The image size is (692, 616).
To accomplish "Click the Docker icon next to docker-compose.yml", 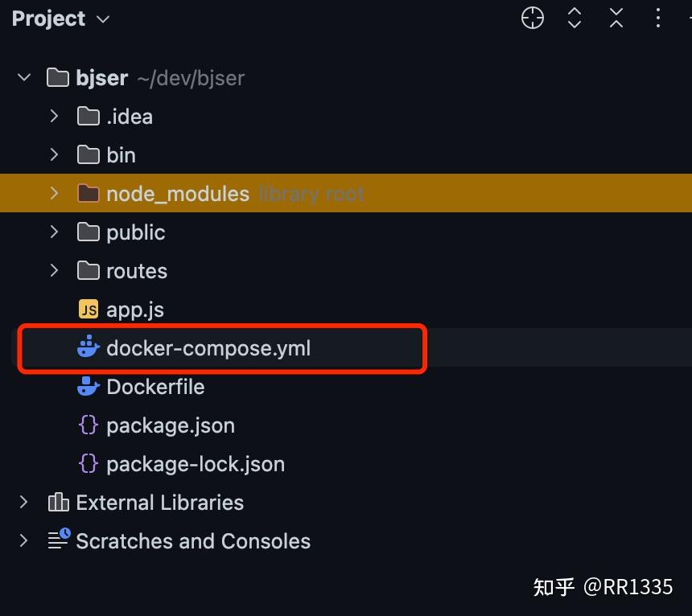I will click(89, 348).
